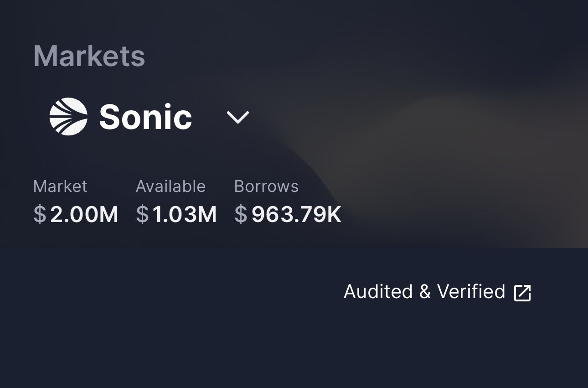Click the 2.00M market size value
The height and width of the screenshot is (388, 588).
coord(84,215)
